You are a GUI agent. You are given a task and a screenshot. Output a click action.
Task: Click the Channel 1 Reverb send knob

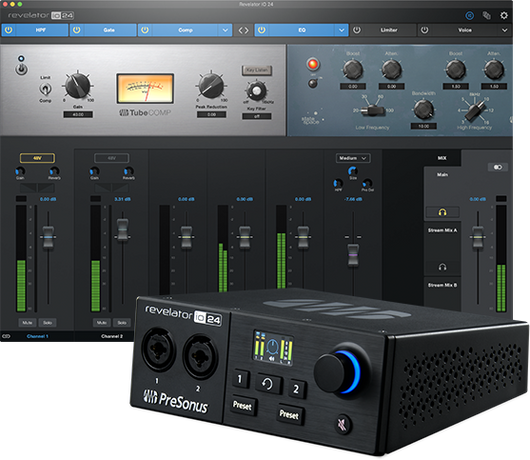coord(54,171)
